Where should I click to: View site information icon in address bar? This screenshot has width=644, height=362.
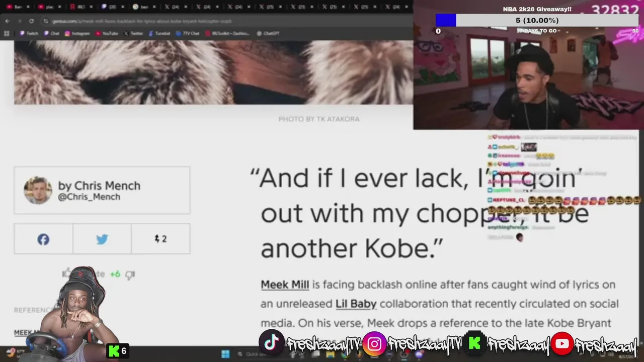(46, 21)
